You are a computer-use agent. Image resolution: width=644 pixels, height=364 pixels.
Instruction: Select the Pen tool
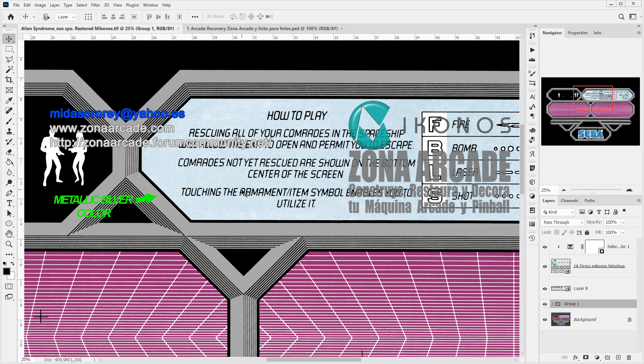(x=9, y=193)
